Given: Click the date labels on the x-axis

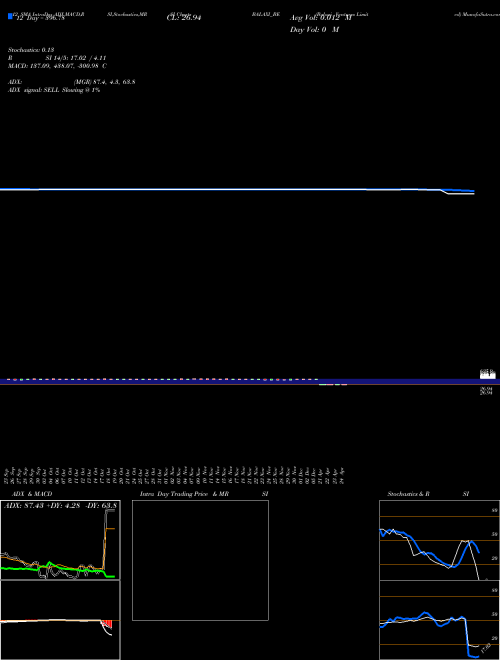Looking at the screenshot, I should (175, 475).
